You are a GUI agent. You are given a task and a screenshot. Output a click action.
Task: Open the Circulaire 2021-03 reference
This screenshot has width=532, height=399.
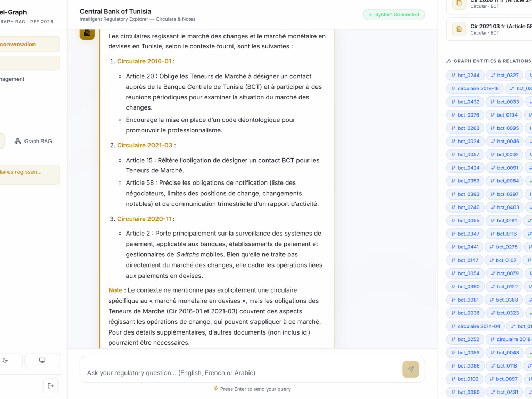(145, 145)
